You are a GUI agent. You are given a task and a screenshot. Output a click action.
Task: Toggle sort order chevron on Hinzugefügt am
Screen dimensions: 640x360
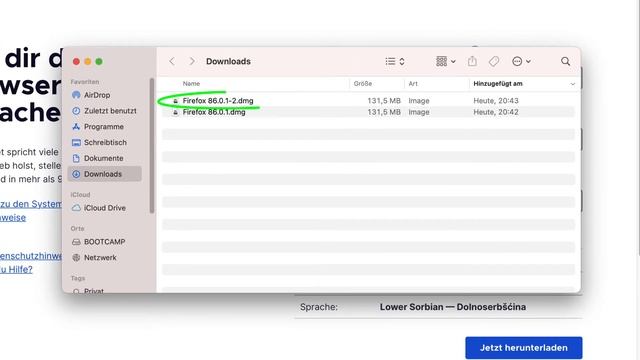tap(572, 84)
